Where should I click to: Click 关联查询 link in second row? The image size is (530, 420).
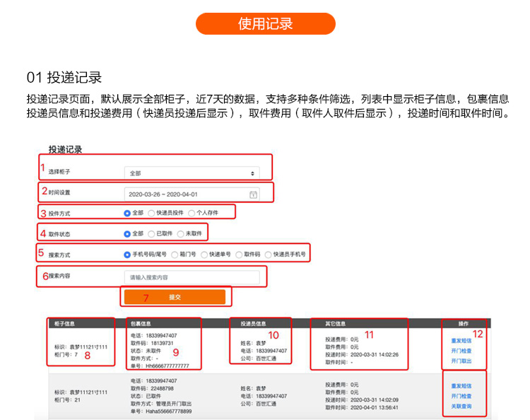[461, 406]
